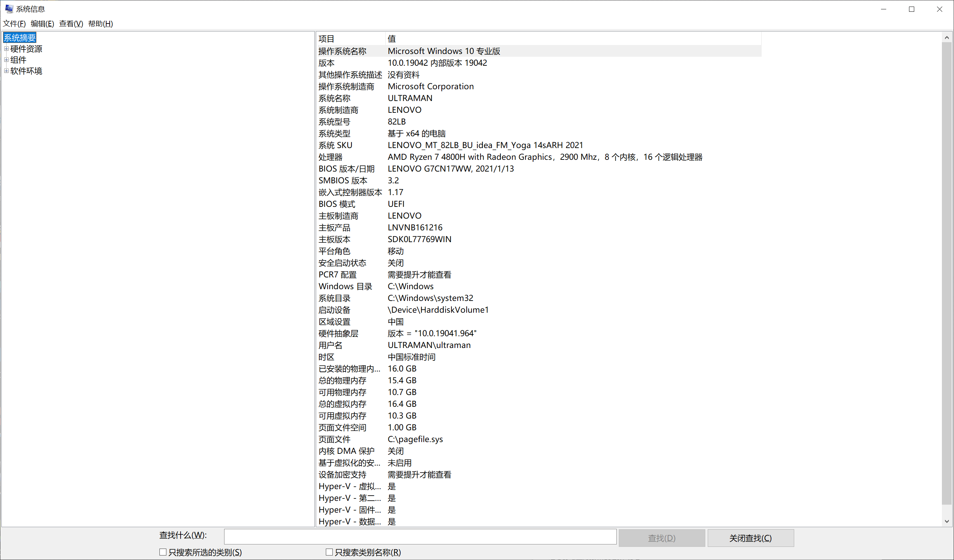Viewport: 954px width, 560px height.
Task: Click the ULTRAMAN\ultraman user name value
Action: click(x=429, y=345)
